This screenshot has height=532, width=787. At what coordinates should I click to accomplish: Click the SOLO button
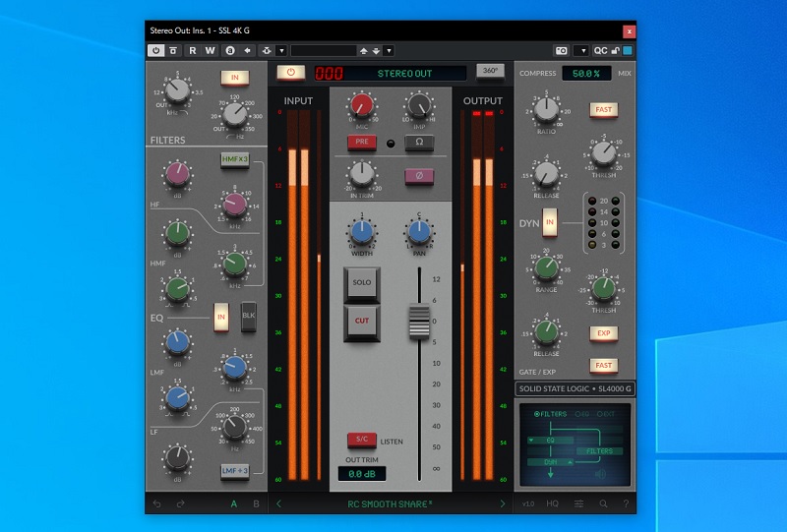[361, 282]
